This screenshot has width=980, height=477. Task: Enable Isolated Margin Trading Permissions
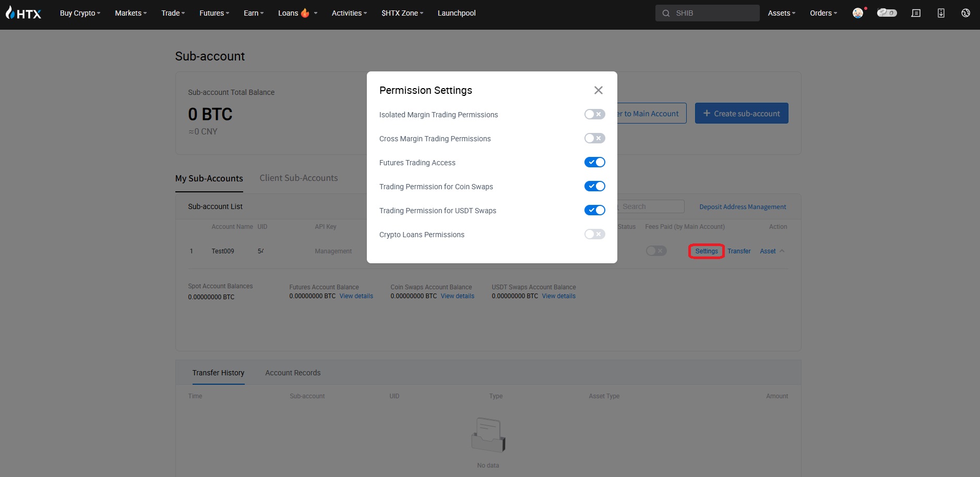pyautogui.click(x=594, y=114)
